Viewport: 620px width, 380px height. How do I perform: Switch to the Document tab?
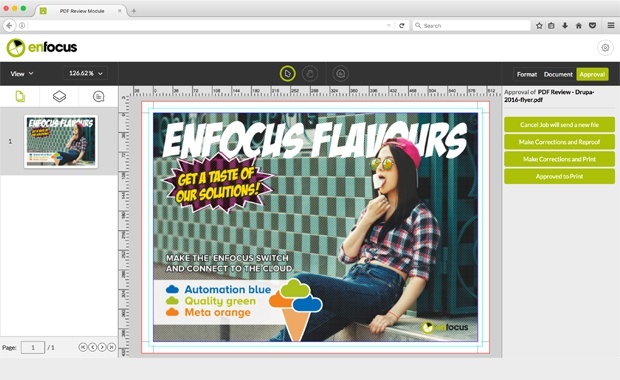[x=558, y=74]
